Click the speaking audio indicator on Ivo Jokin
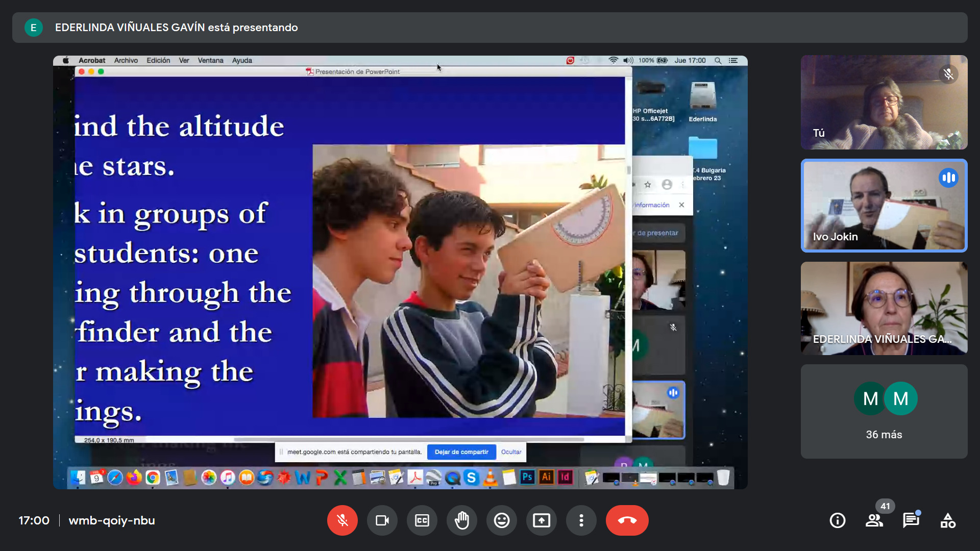 click(948, 178)
